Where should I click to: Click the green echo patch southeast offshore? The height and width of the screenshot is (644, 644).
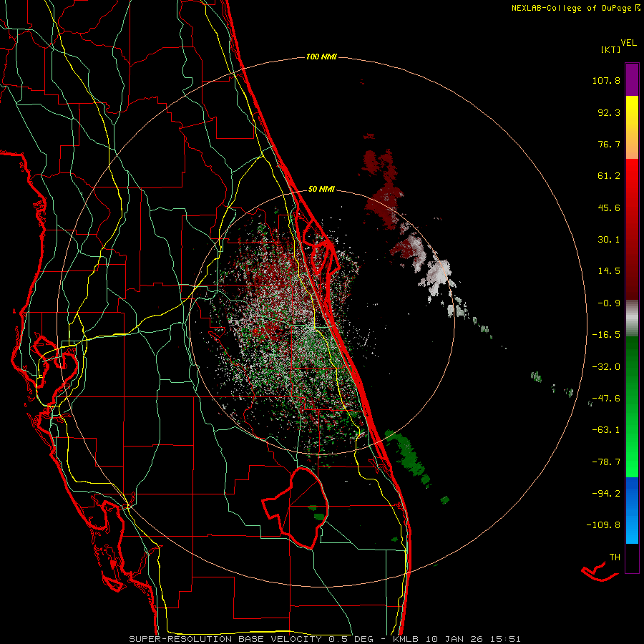click(x=409, y=456)
